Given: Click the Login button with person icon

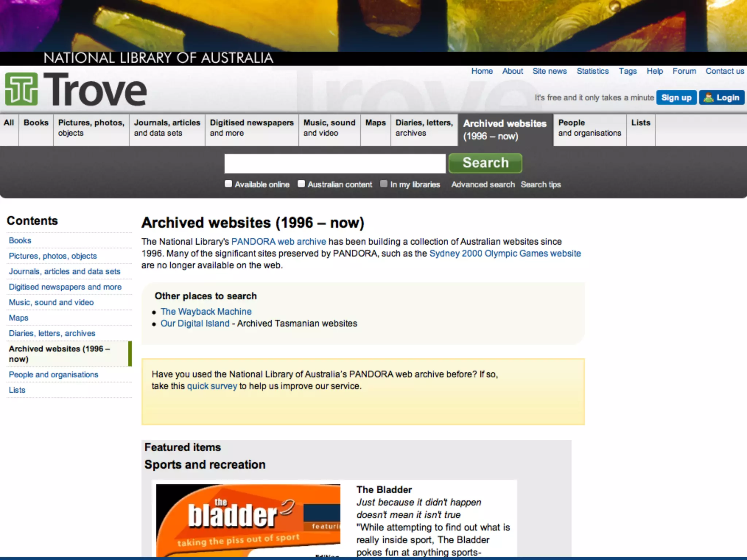Looking at the screenshot, I should (x=721, y=98).
